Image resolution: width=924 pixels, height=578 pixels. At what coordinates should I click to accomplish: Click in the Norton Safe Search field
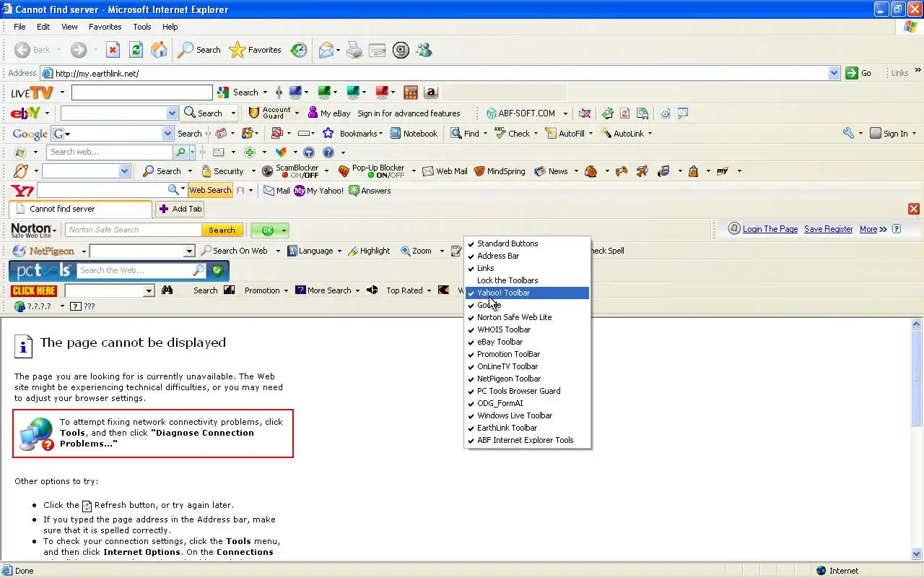[134, 230]
